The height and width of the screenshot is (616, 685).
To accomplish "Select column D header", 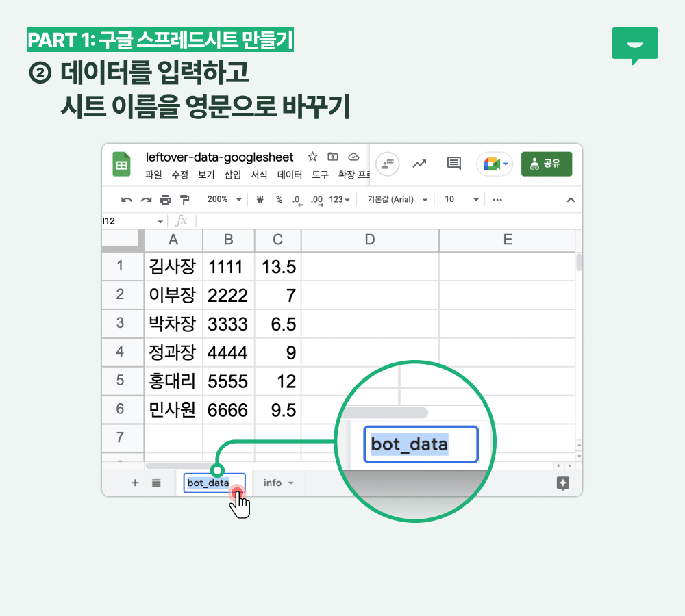I will (370, 240).
